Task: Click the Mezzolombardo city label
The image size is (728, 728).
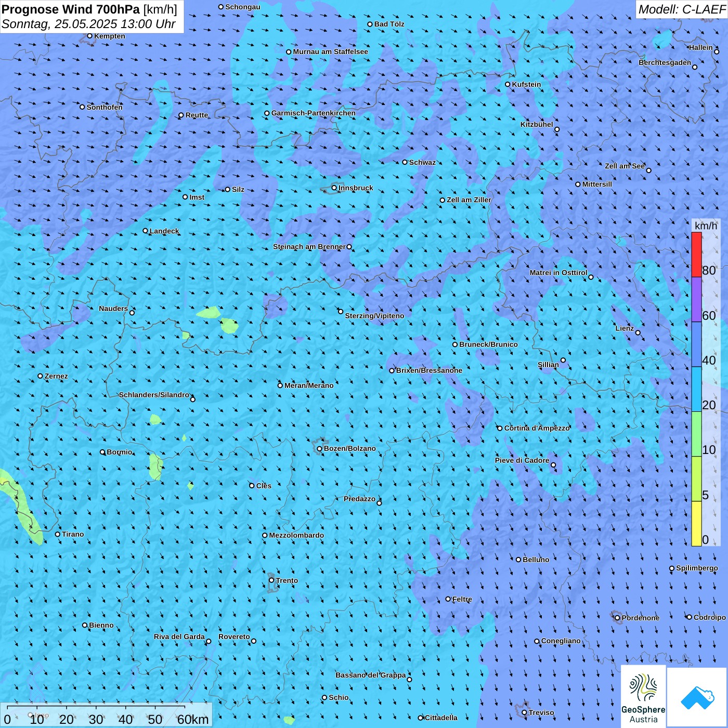Action: 297,535
